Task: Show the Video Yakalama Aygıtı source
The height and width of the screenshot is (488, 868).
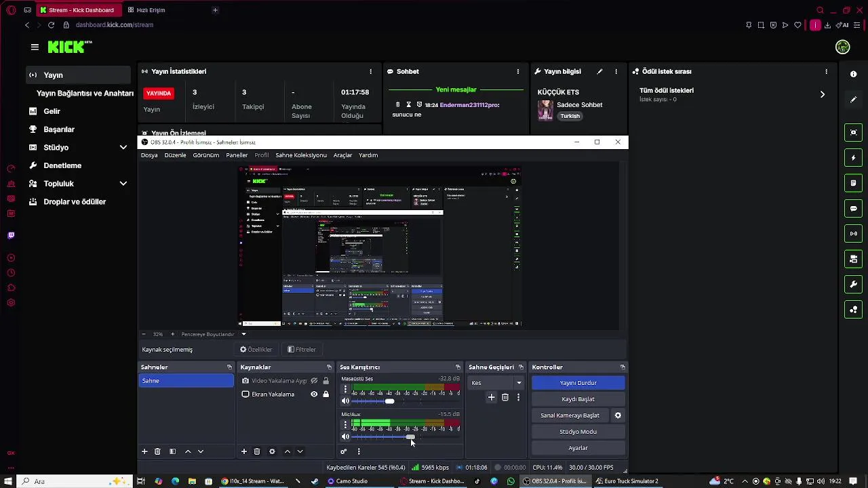Action: 314,381
